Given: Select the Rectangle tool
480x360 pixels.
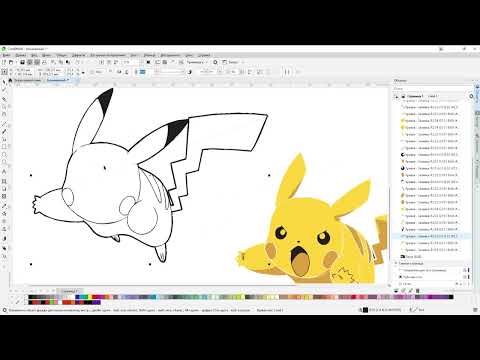Looking at the screenshot, I should click(x=4, y=147).
